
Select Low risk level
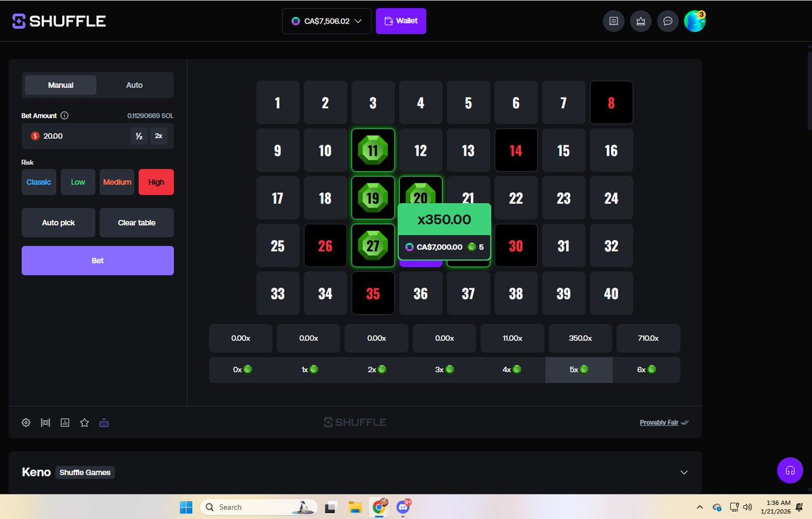coord(78,182)
